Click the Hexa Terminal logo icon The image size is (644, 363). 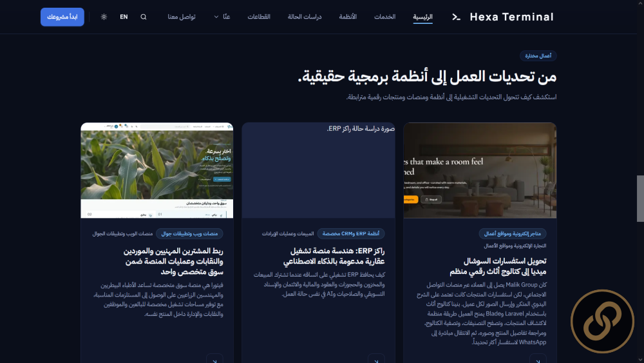456,17
